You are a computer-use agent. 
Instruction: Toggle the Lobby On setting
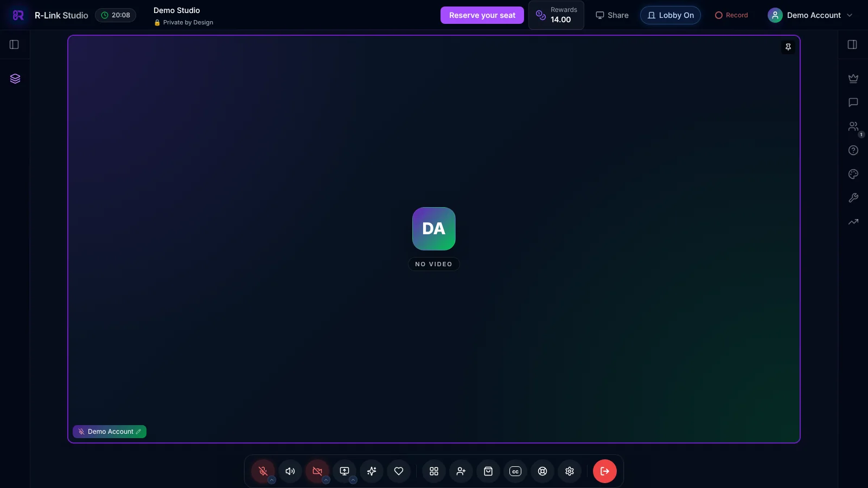coord(671,15)
